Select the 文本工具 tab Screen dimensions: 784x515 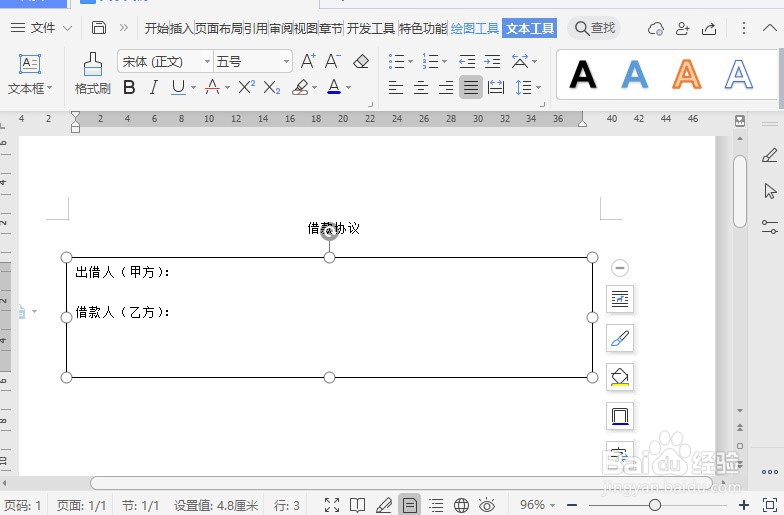(530, 28)
